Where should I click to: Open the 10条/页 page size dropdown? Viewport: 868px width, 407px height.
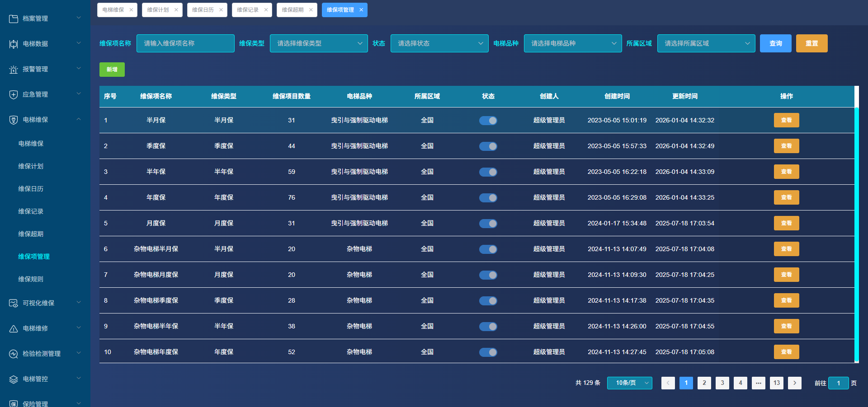point(629,383)
